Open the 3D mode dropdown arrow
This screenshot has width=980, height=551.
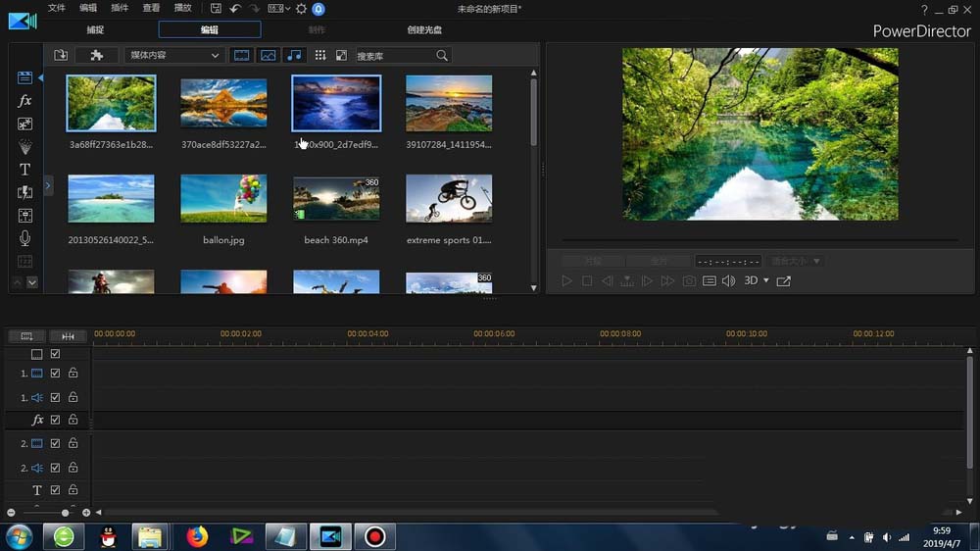click(766, 281)
